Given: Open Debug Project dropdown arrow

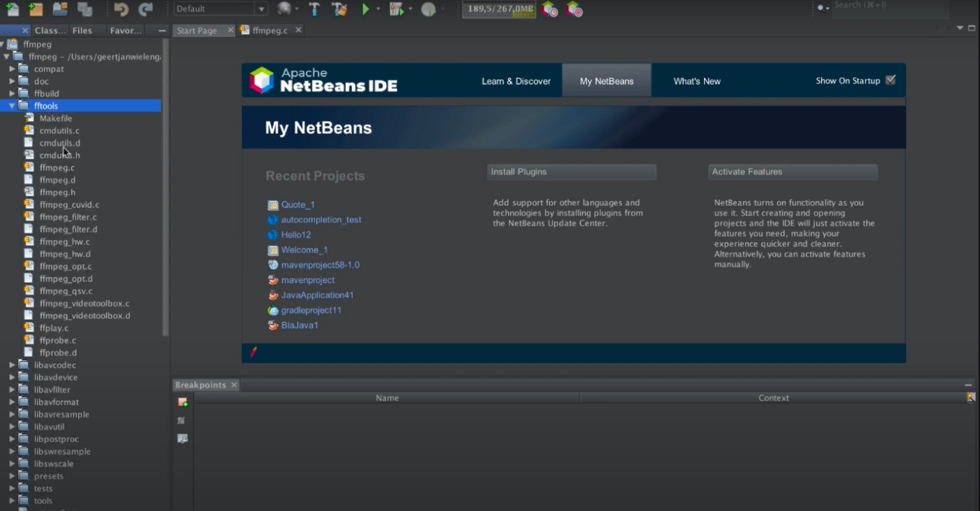Looking at the screenshot, I should point(410,9).
